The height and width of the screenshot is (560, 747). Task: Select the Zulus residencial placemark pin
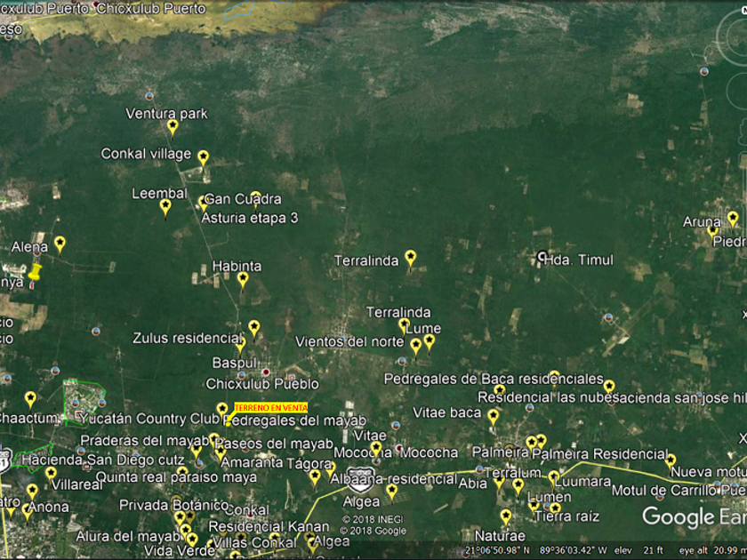tap(254, 329)
